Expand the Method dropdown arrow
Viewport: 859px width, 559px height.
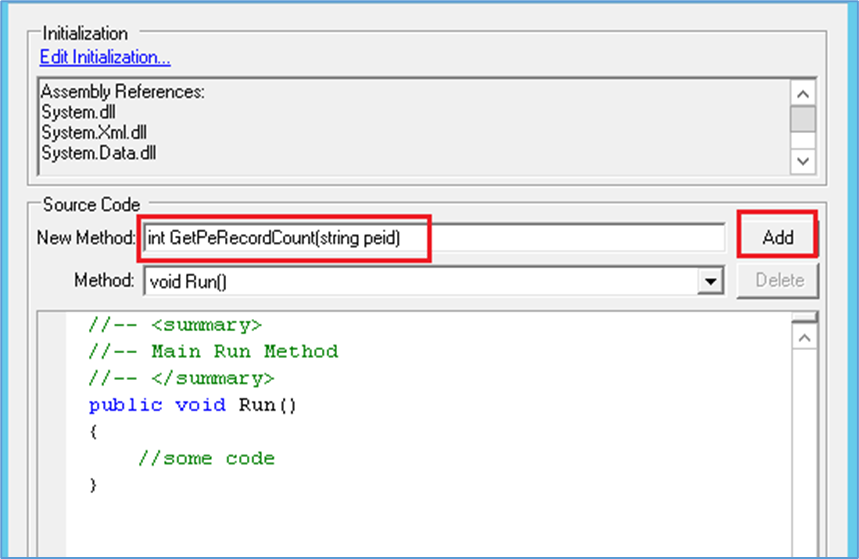coord(711,281)
